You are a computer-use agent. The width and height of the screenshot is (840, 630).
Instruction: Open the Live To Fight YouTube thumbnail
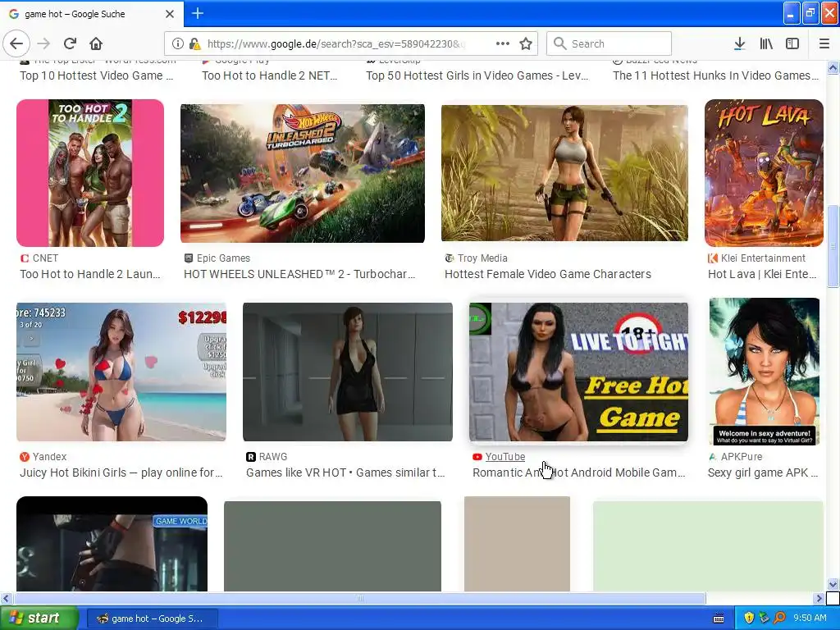coord(578,372)
